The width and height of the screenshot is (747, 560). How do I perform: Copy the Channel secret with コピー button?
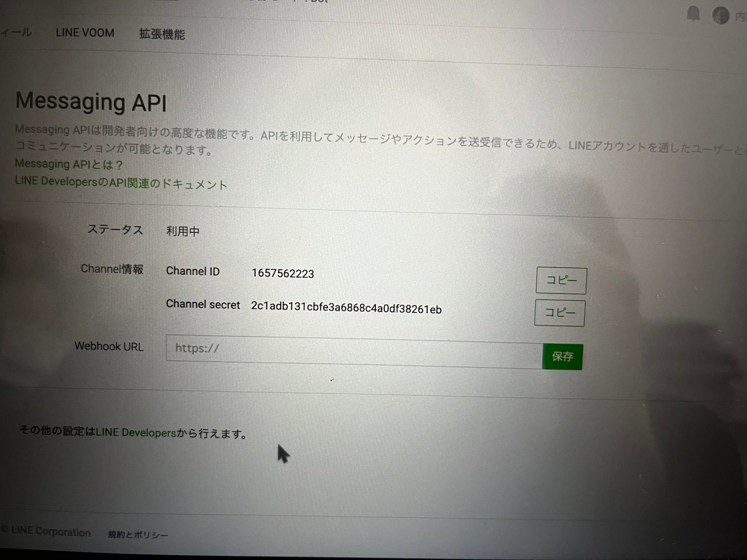[560, 313]
